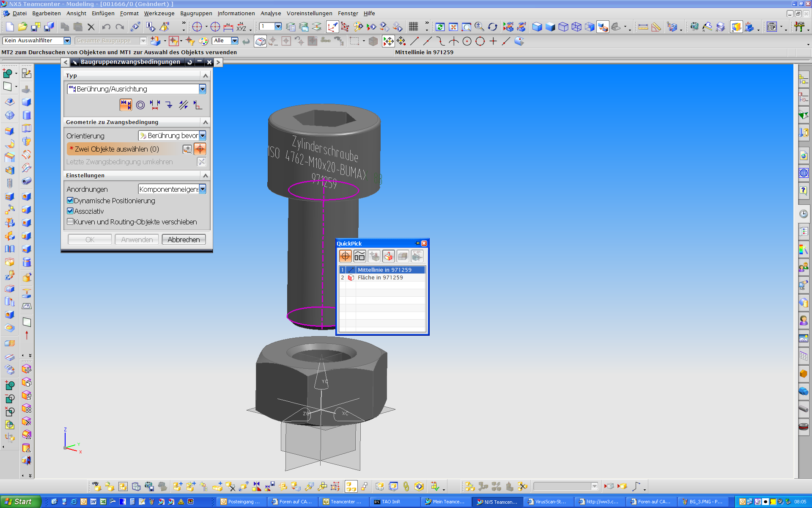Click the color palette icon in selection bar
Screen dimensions: 812x508
pos(203,41)
